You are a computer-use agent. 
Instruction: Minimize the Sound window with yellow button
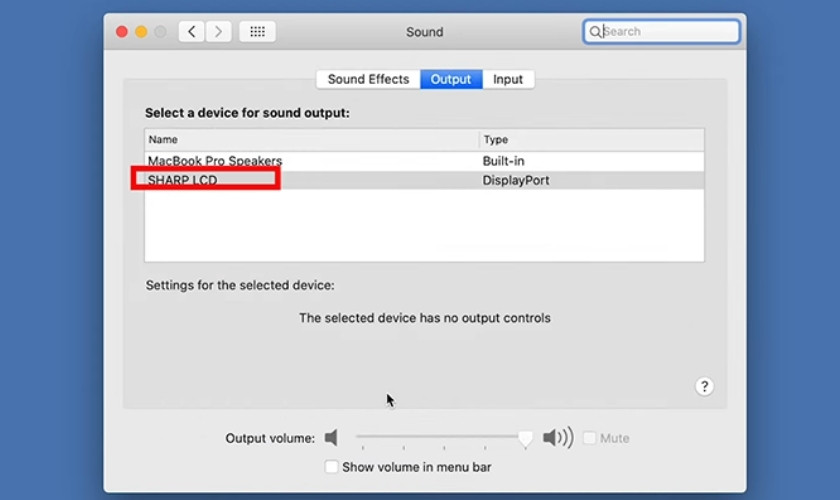point(141,32)
